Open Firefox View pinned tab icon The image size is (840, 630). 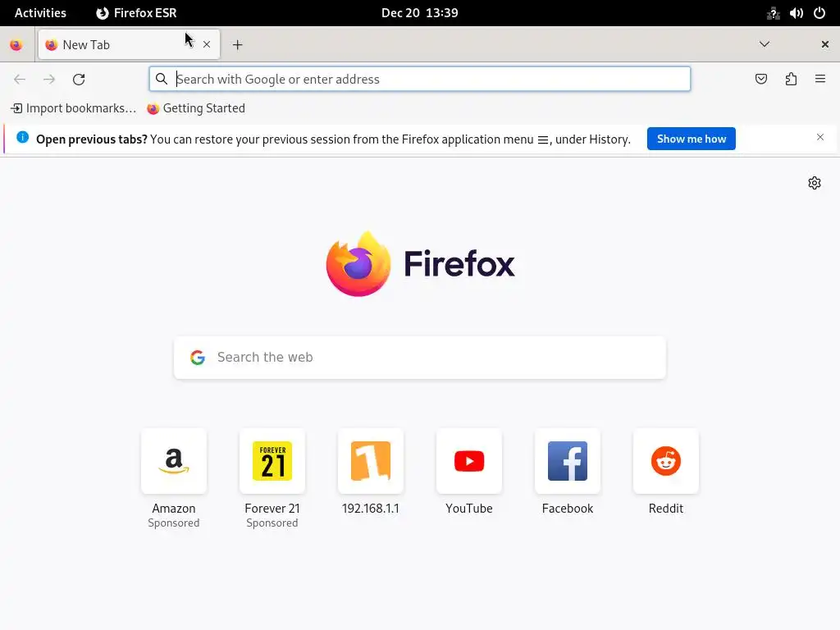[x=16, y=45]
